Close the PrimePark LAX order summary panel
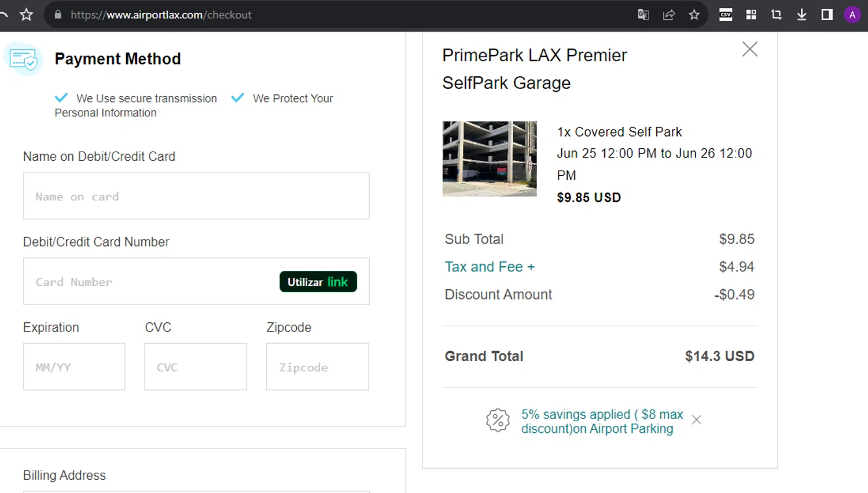868x493 pixels. (749, 49)
